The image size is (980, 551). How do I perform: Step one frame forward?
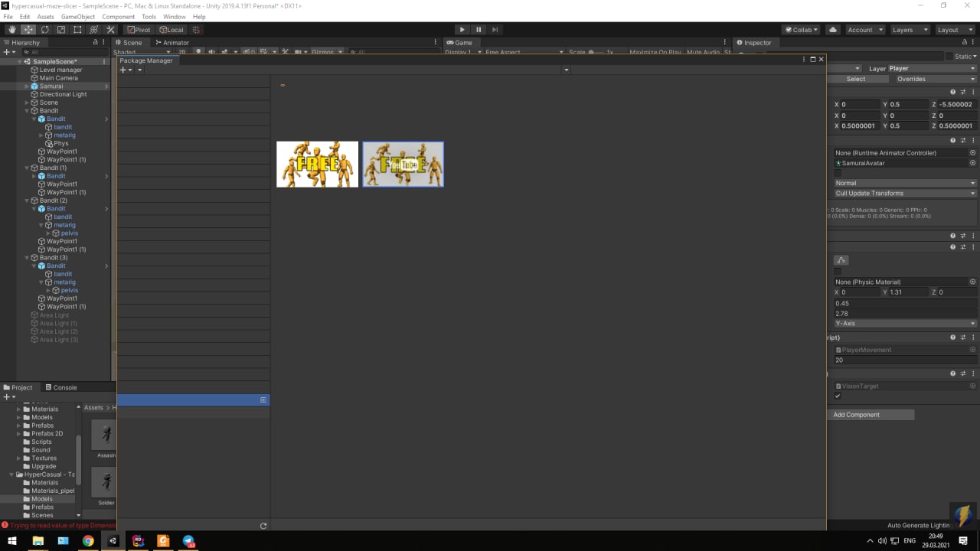click(x=495, y=30)
